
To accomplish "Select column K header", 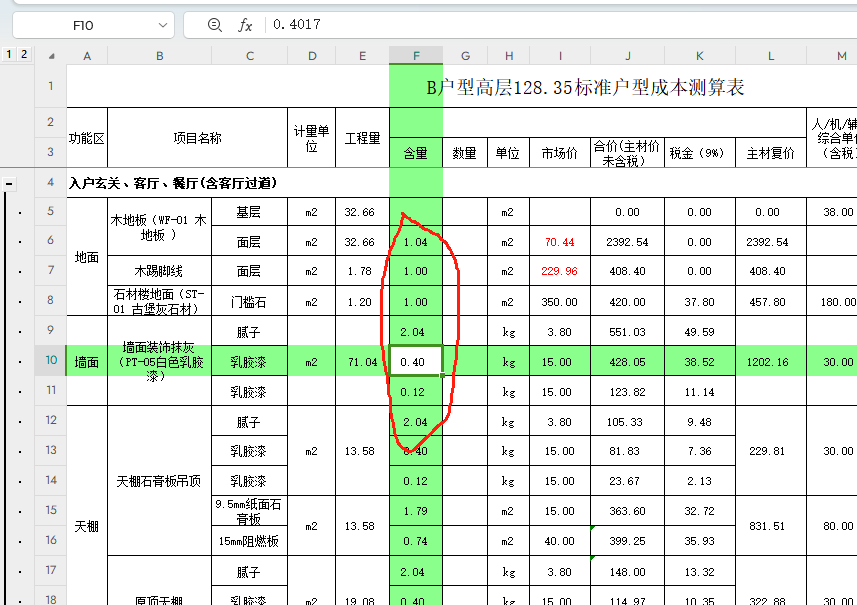I will pos(700,56).
